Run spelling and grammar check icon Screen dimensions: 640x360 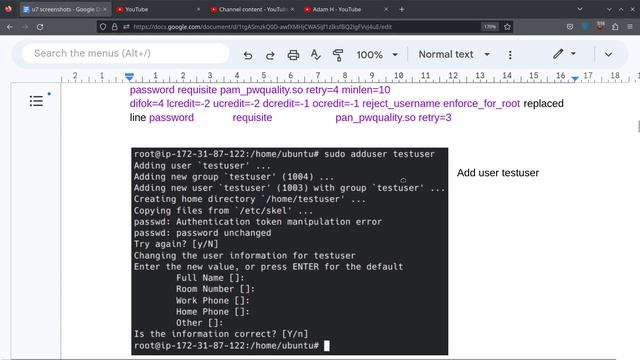pyautogui.click(x=316, y=55)
